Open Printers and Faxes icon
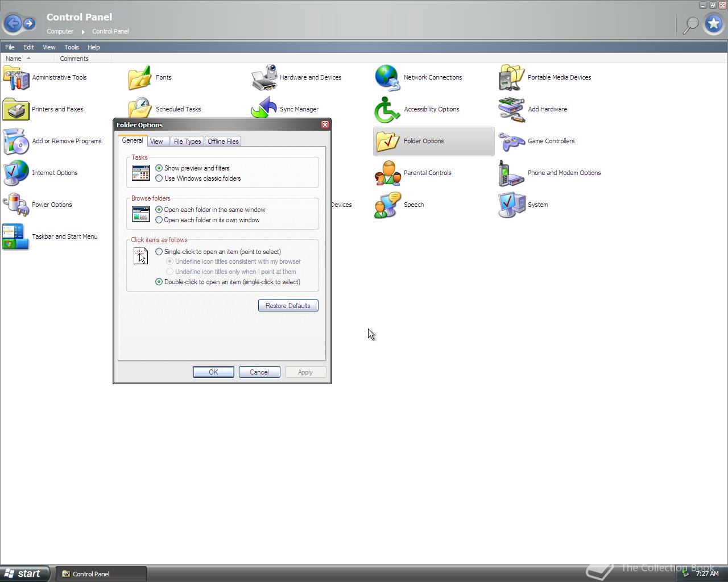Image resolution: width=728 pixels, height=582 pixels. point(16,109)
